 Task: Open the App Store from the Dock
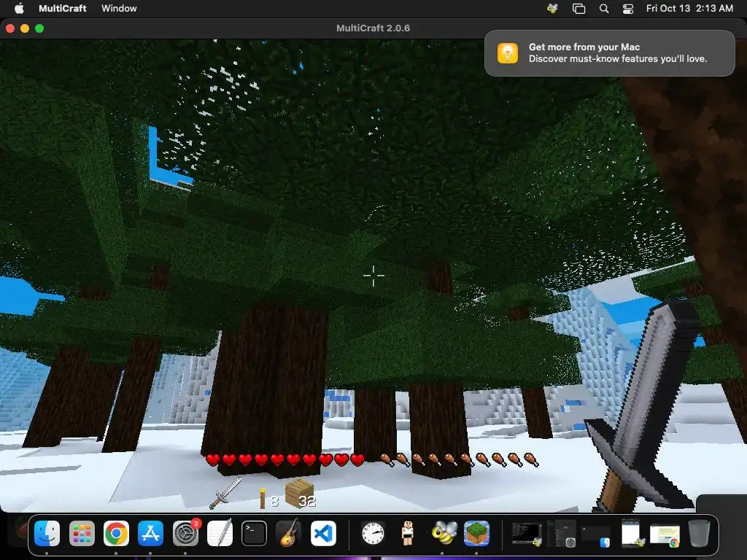(150, 533)
